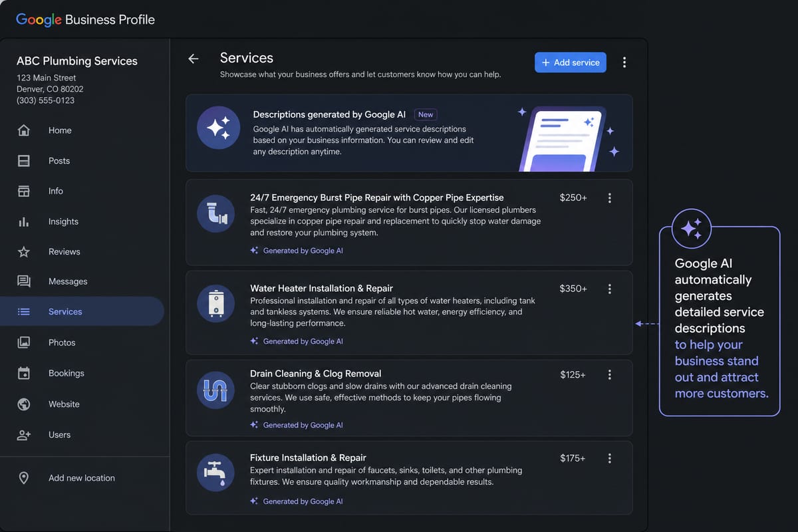Open the Messages chat icon

click(24, 281)
